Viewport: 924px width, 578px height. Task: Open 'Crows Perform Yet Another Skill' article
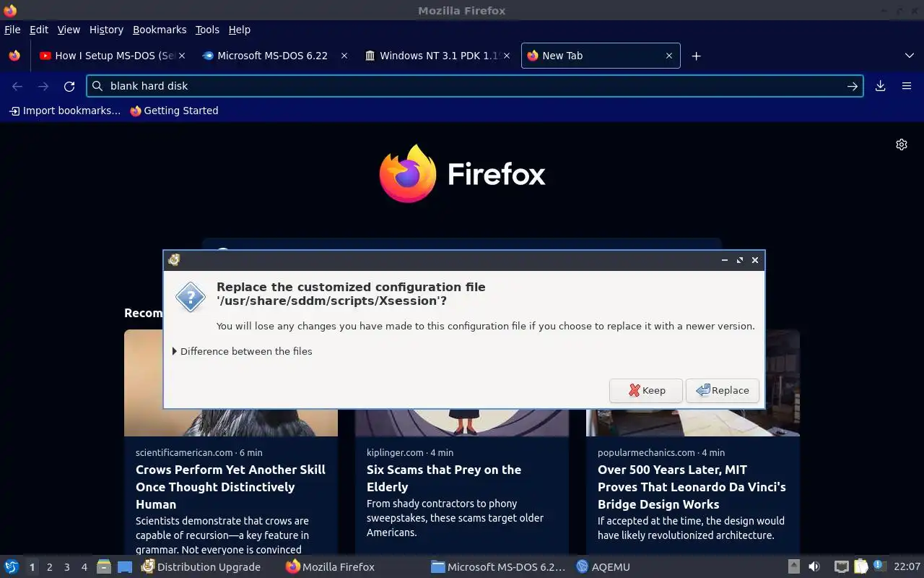[x=230, y=487]
